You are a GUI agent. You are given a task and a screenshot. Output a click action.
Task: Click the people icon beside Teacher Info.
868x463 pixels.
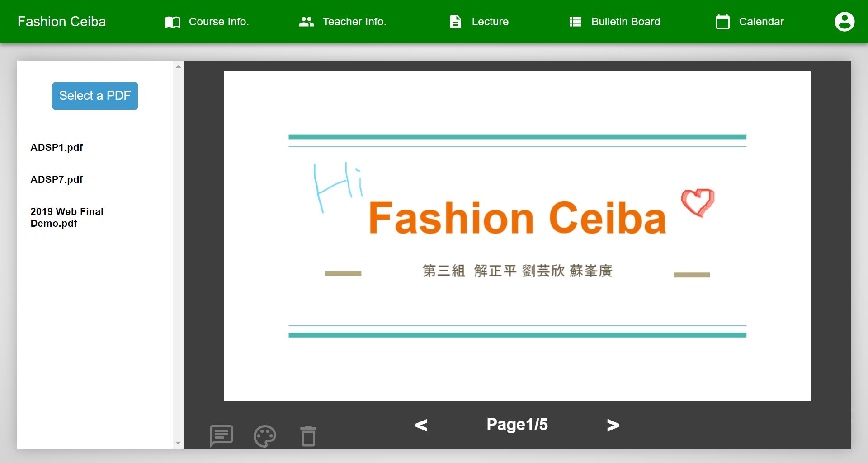[x=307, y=22]
